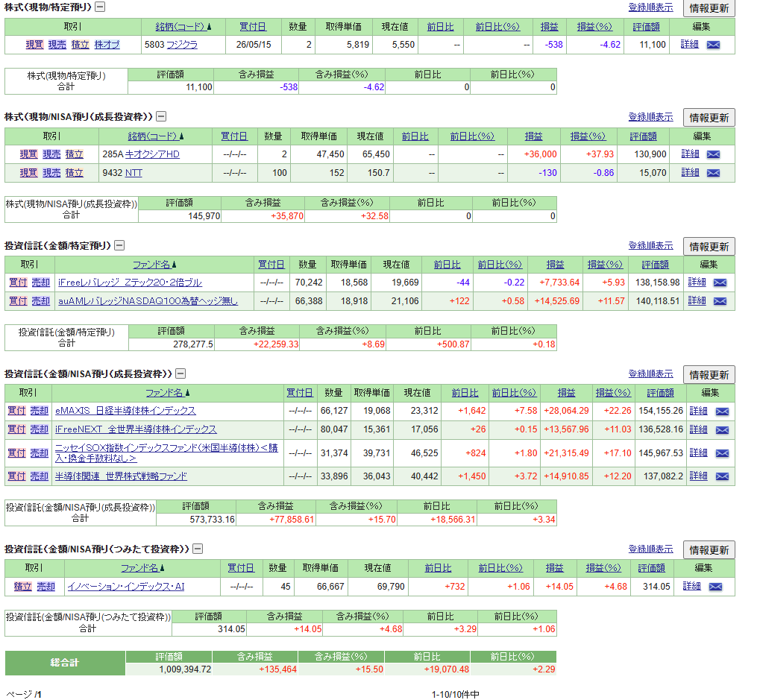This screenshot has width=760, height=700.
Task: Collapse the 株式(現物/特定預り) section
Action: (x=100, y=7)
